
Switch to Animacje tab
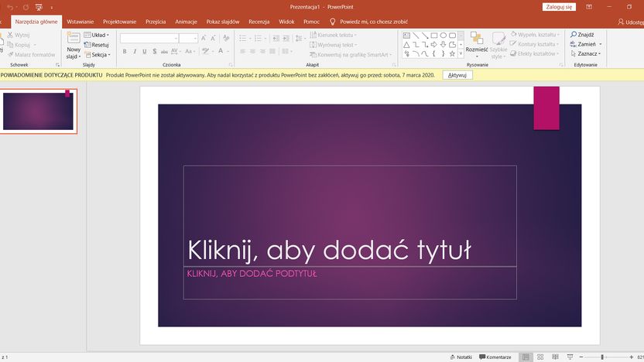[186, 22]
